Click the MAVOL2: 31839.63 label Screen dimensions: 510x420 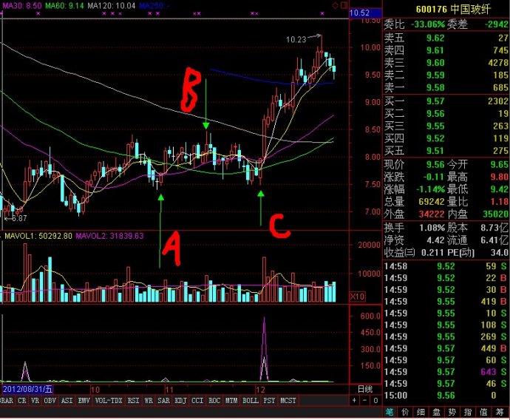109,236
